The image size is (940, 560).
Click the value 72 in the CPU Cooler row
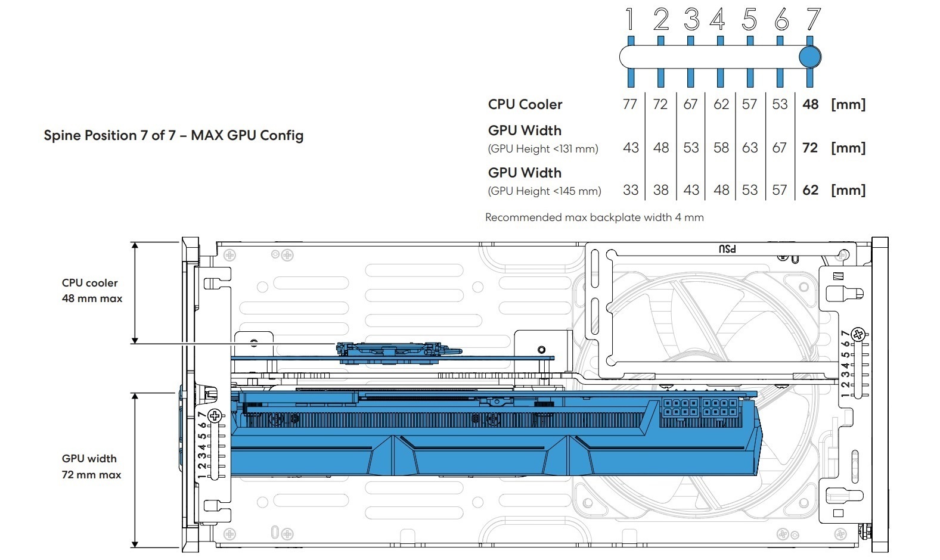click(660, 104)
